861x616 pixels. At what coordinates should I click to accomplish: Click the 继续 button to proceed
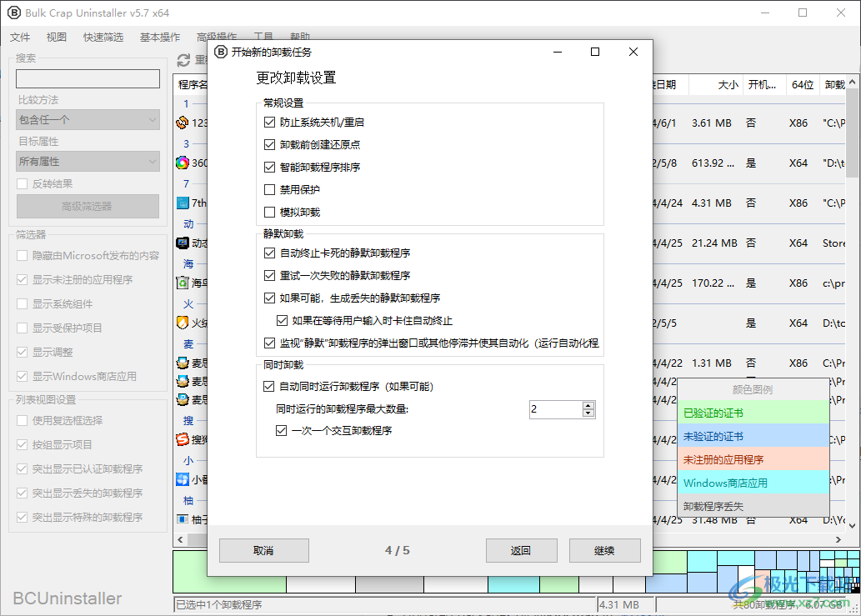click(604, 550)
